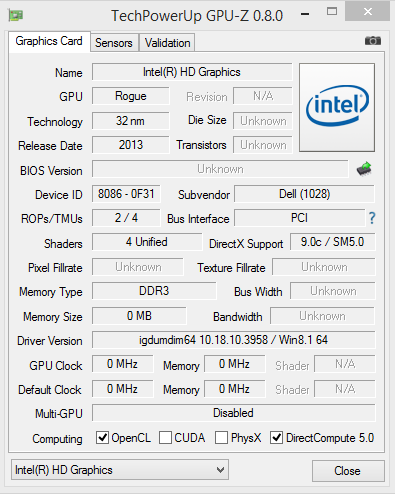Toggle the DirectCompute 5.0 checkbox
The image size is (395, 494).
[276, 438]
